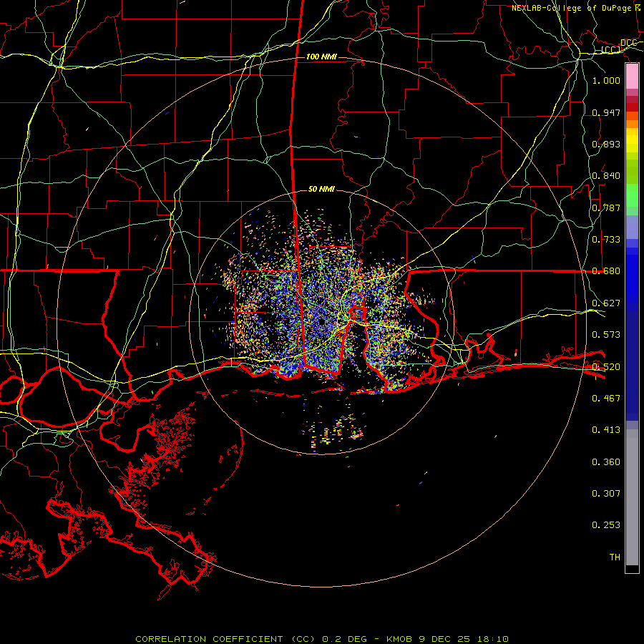Pick the gray segment of the color bar

tap(632, 497)
